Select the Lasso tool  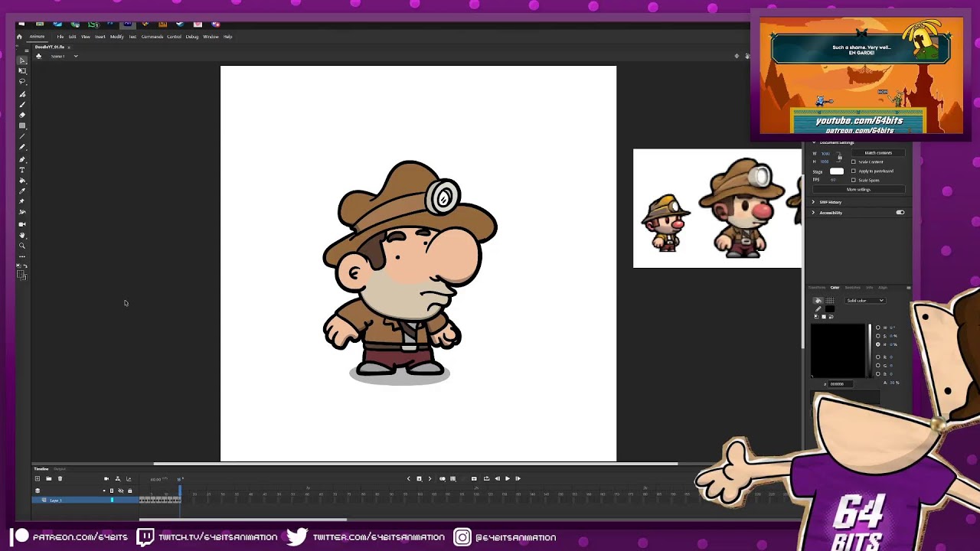click(x=22, y=81)
